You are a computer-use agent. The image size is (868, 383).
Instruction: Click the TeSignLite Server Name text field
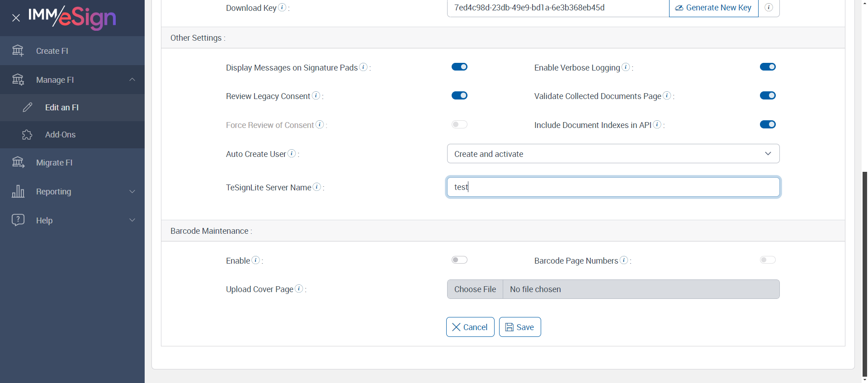[x=613, y=187]
